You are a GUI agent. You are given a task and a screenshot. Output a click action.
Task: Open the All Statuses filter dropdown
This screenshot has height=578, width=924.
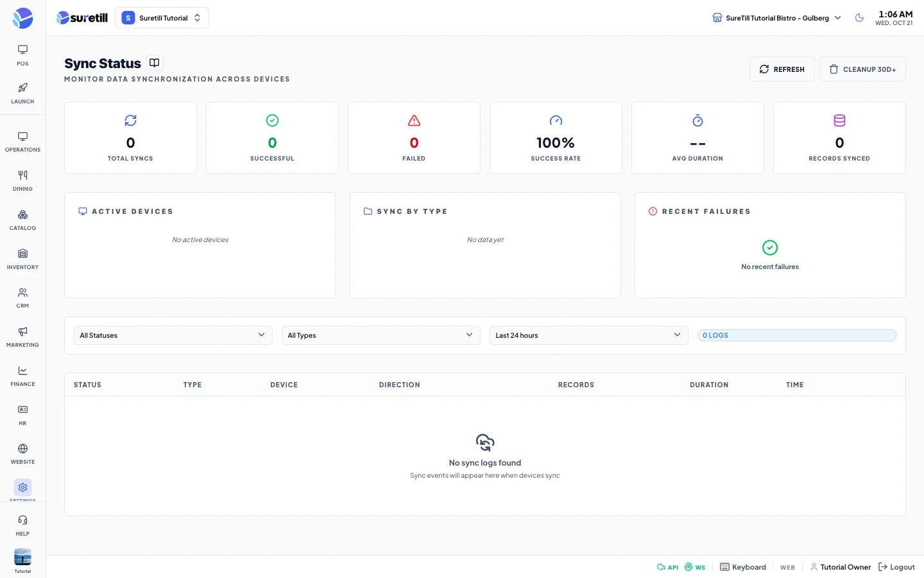173,335
